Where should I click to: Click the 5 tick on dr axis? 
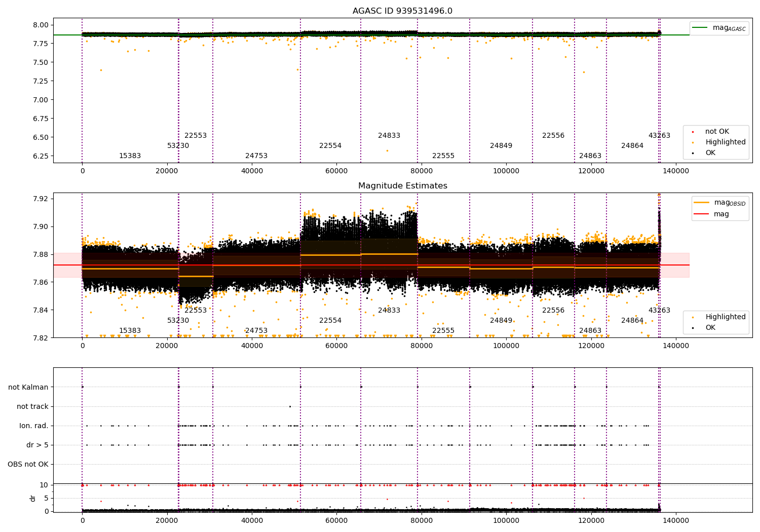pyautogui.click(x=46, y=498)
